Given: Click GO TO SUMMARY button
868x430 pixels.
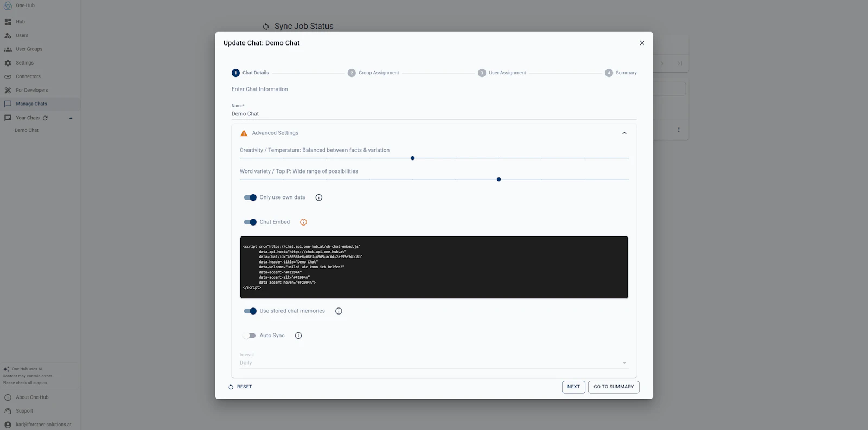Looking at the screenshot, I should (x=614, y=387).
